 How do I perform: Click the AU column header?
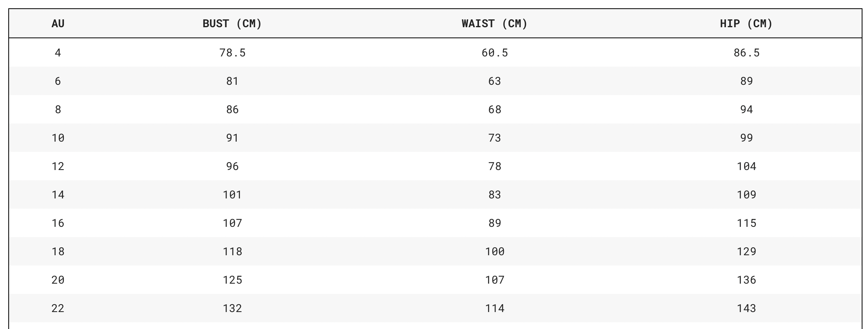point(58,24)
